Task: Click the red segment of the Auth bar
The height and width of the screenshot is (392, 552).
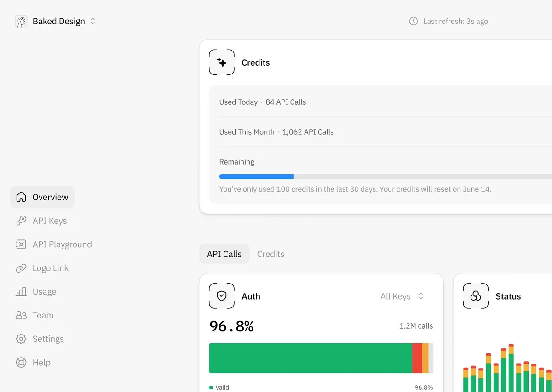Action: click(417, 358)
